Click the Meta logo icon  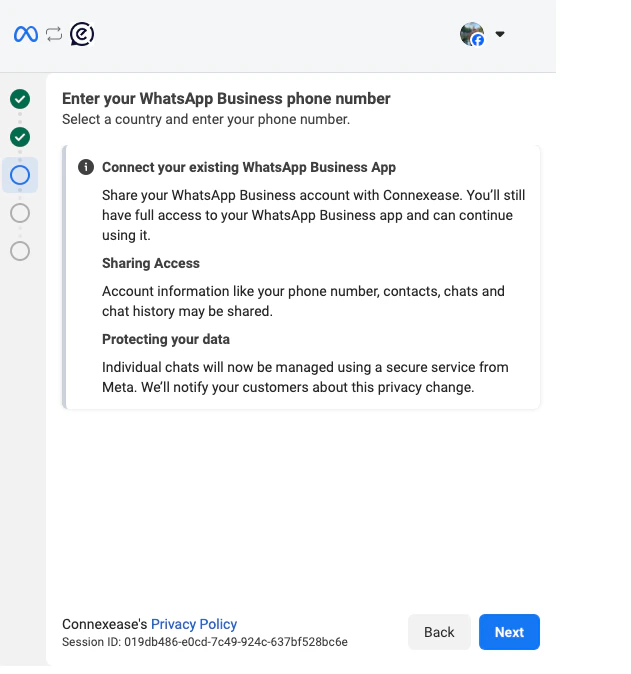pyautogui.click(x=26, y=34)
